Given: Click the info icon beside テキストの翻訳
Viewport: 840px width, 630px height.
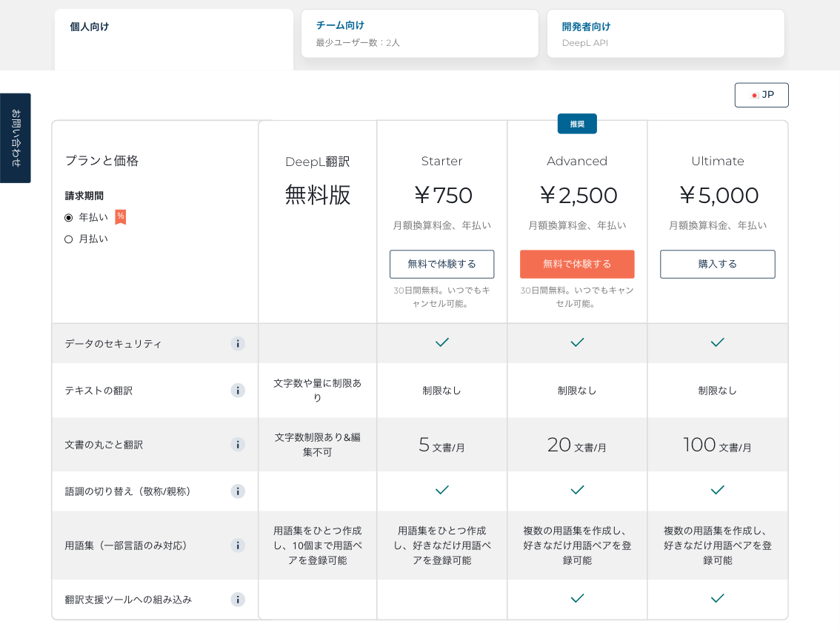Looking at the screenshot, I should pos(238,390).
